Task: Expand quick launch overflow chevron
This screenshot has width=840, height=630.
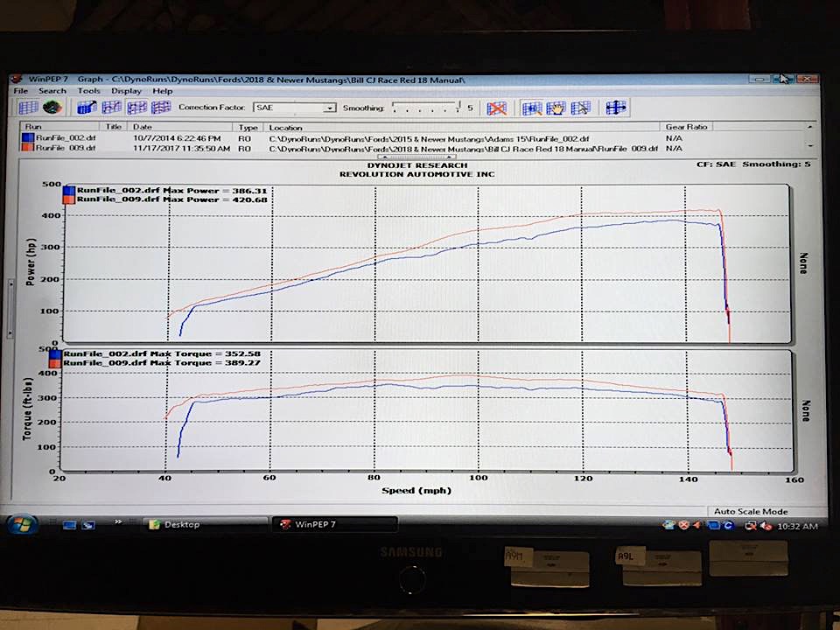Action: 118,521
